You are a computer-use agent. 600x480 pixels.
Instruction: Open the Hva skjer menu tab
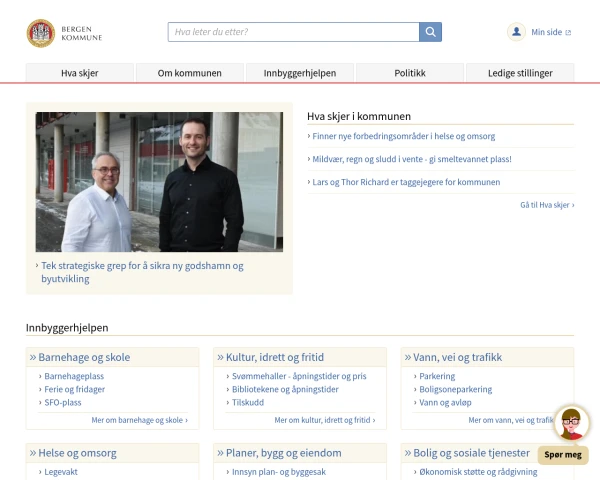pos(80,73)
